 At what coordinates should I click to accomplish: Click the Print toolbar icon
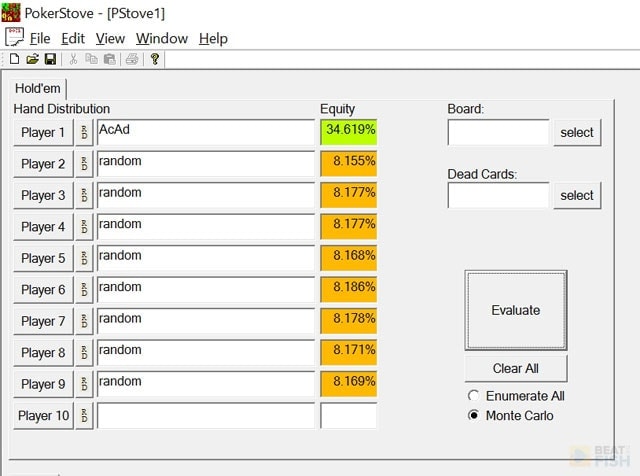pyautogui.click(x=132, y=59)
